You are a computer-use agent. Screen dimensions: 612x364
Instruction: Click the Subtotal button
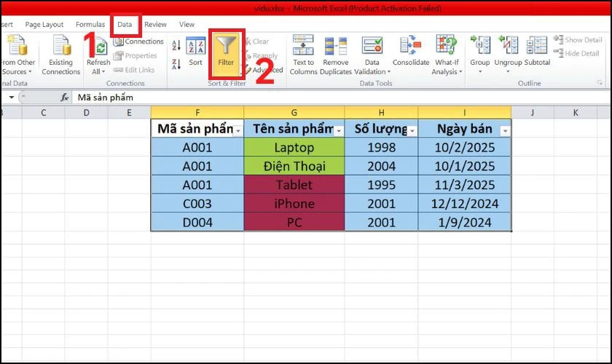537,52
